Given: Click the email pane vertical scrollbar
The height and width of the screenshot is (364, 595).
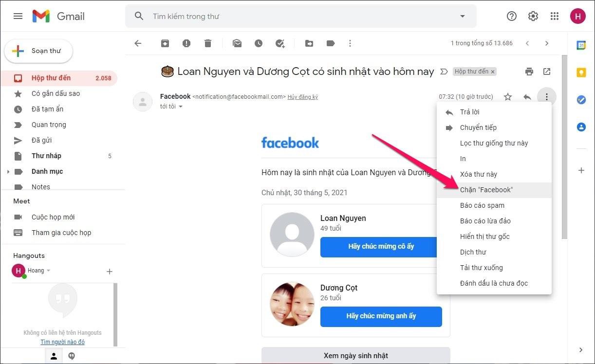Looking at the screenshot, I should coord(564,146).
